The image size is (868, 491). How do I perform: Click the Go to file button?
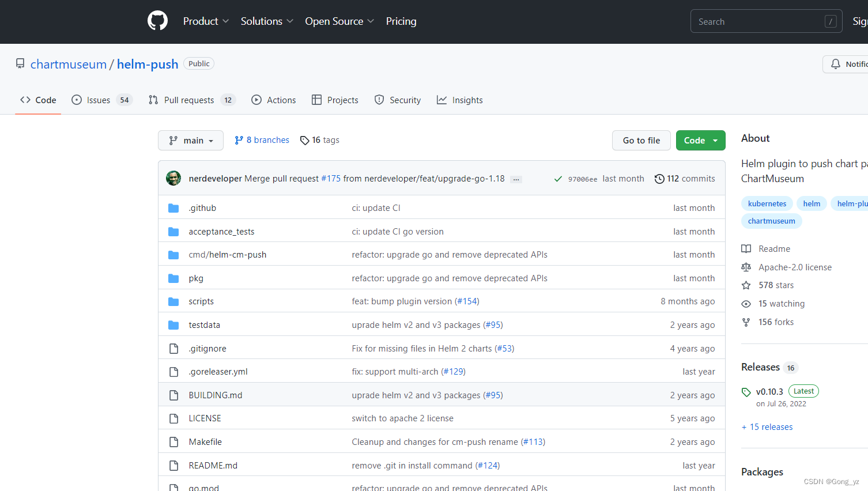(641, 141)
